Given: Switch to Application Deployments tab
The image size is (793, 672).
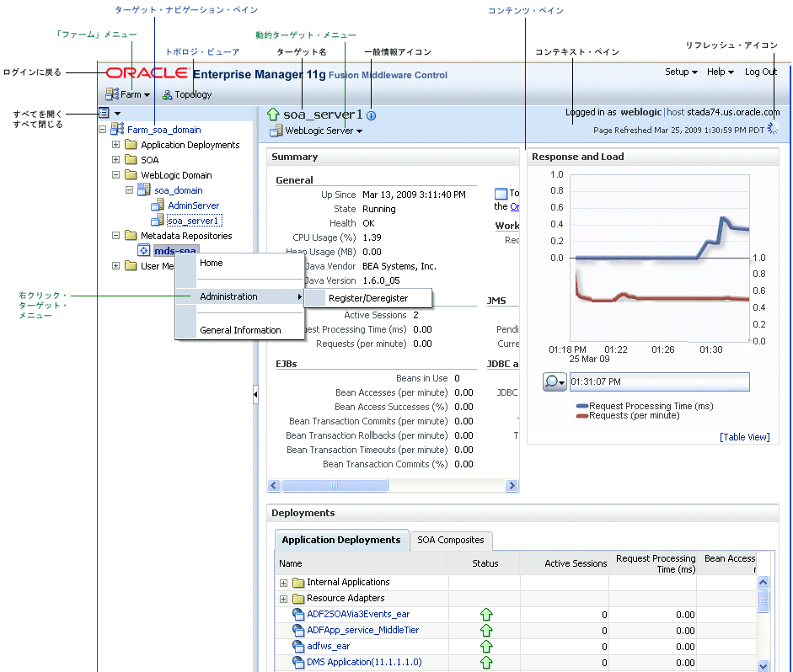Looking at the screenshot, I should click(341, 540).
